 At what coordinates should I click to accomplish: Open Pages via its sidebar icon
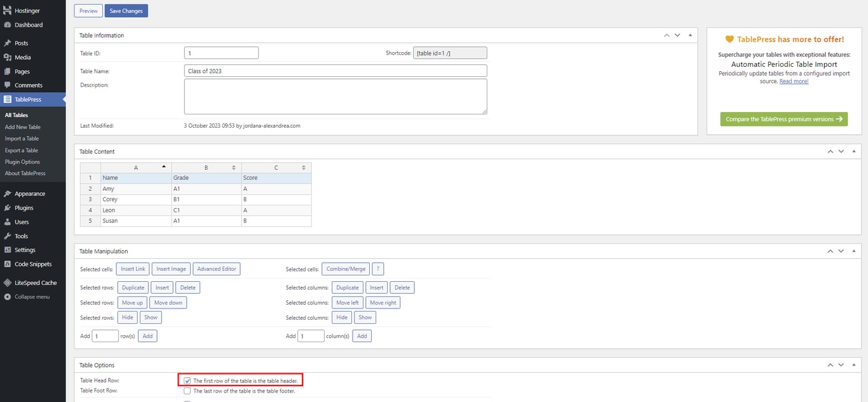point(7,71)
